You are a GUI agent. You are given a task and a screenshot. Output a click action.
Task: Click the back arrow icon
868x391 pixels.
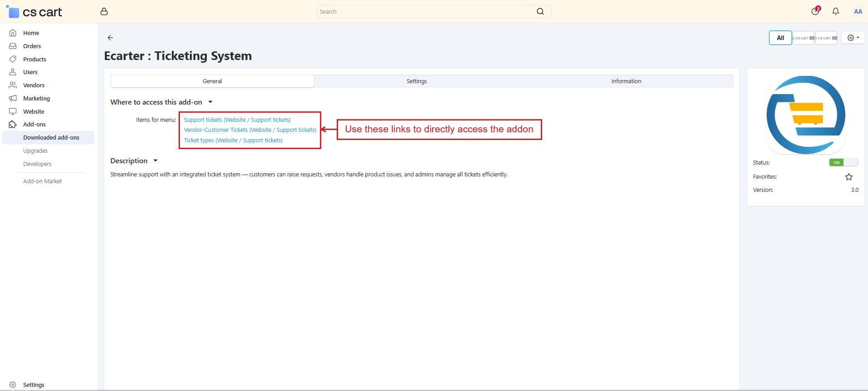tap(110, 38)
